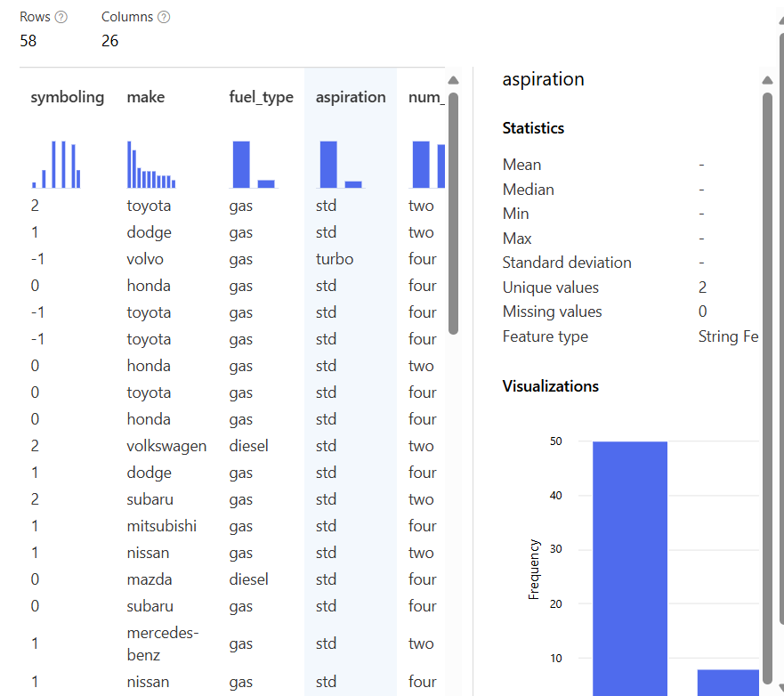Select the aspiration column header

351,97
